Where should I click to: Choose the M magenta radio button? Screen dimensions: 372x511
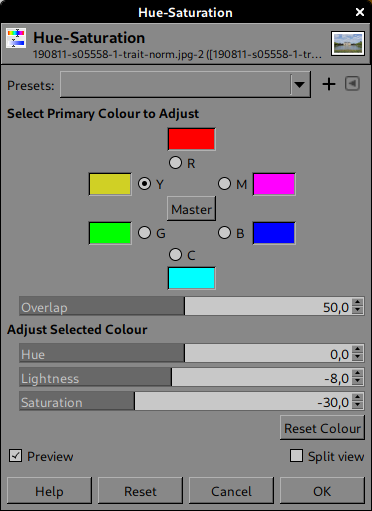click(x=224, y=184)
